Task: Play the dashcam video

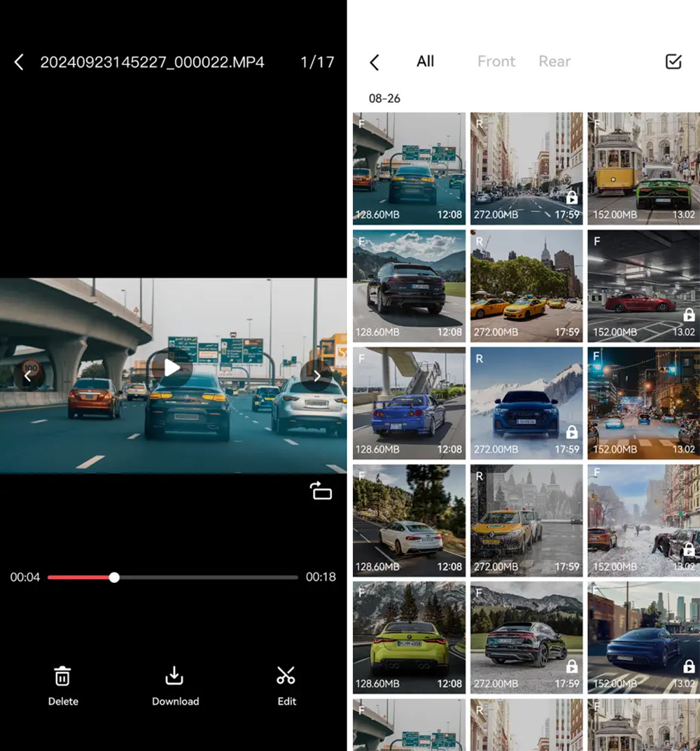Action: [172, 368]
